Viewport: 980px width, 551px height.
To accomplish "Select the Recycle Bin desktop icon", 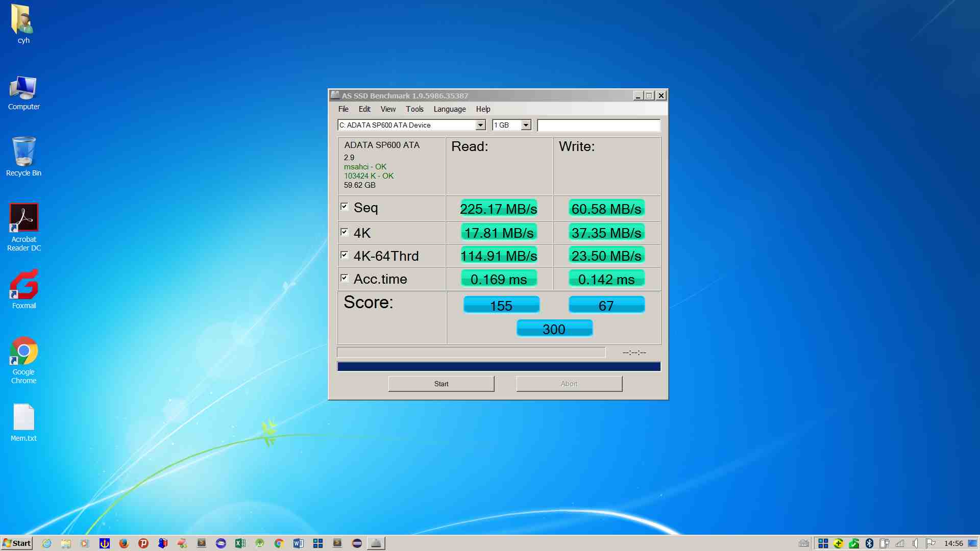I will [x=23, y=157].
